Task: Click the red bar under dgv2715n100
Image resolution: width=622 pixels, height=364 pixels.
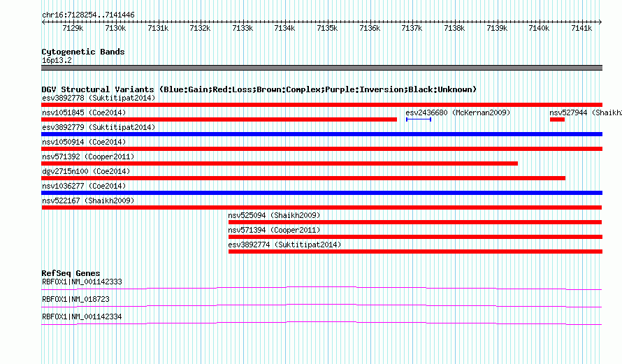Action: click(x=303, y=178)
